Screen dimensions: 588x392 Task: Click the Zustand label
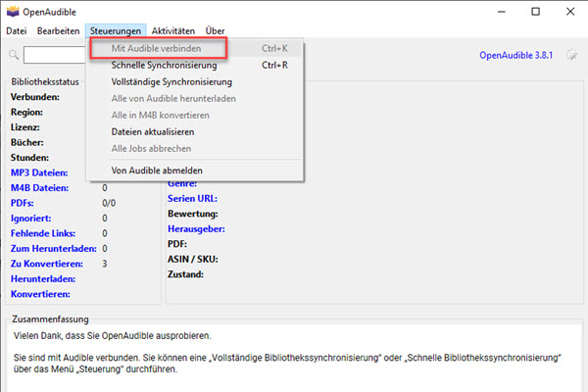[x=185, y=274]
